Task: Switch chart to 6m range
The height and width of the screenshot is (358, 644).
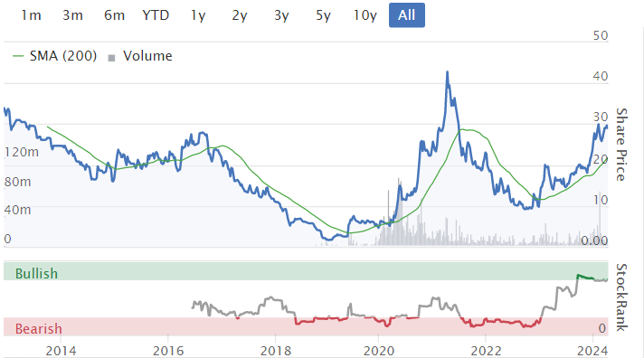Action: pos(114,15)
